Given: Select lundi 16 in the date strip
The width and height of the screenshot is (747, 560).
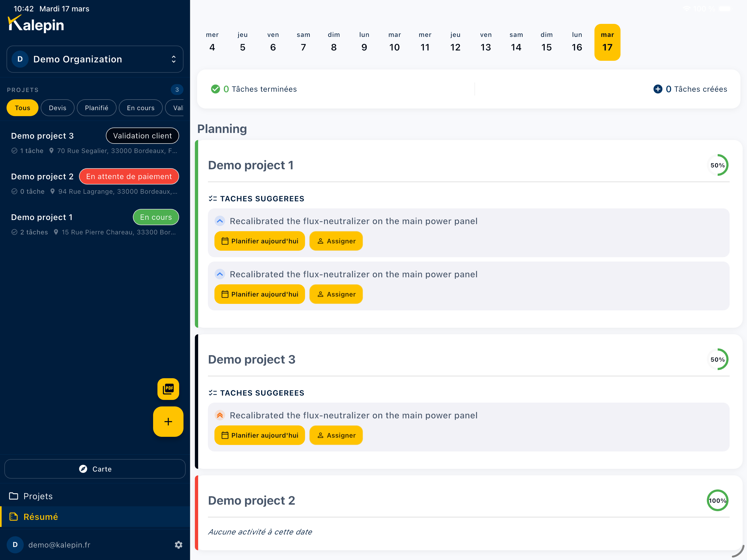Looking at the screenshot, I should tap(577, 43).
